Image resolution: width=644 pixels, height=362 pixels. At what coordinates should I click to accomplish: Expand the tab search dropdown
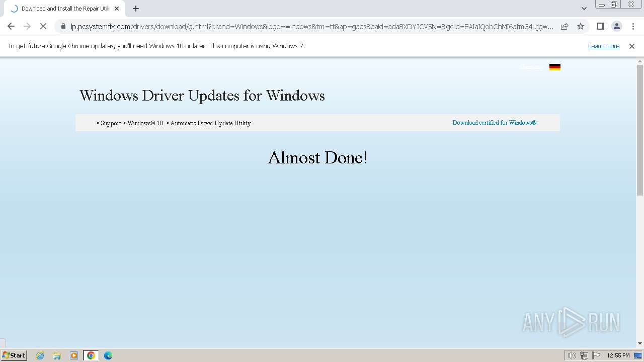(x=584, y=9)
